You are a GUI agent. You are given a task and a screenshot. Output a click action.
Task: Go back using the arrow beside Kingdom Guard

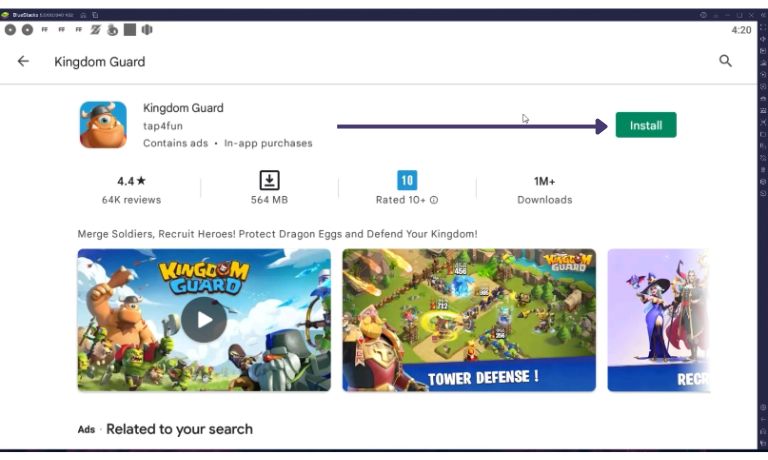[x=23, y=61]
